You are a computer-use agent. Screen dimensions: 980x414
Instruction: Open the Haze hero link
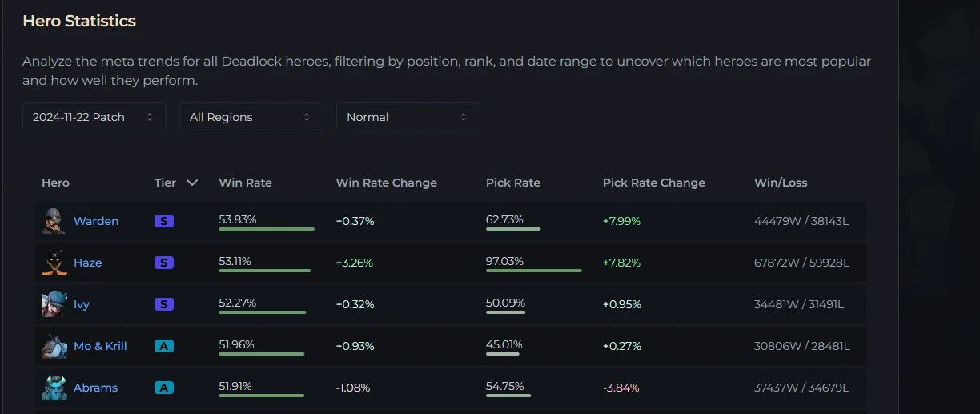point(87,263)
